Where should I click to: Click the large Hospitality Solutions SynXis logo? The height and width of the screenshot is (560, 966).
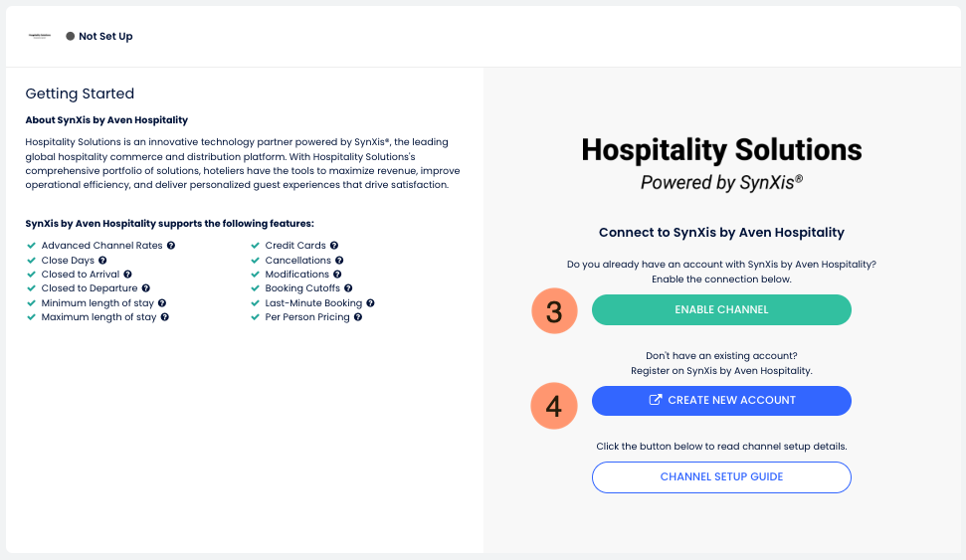pyautogui.click(x=721, y=163)
